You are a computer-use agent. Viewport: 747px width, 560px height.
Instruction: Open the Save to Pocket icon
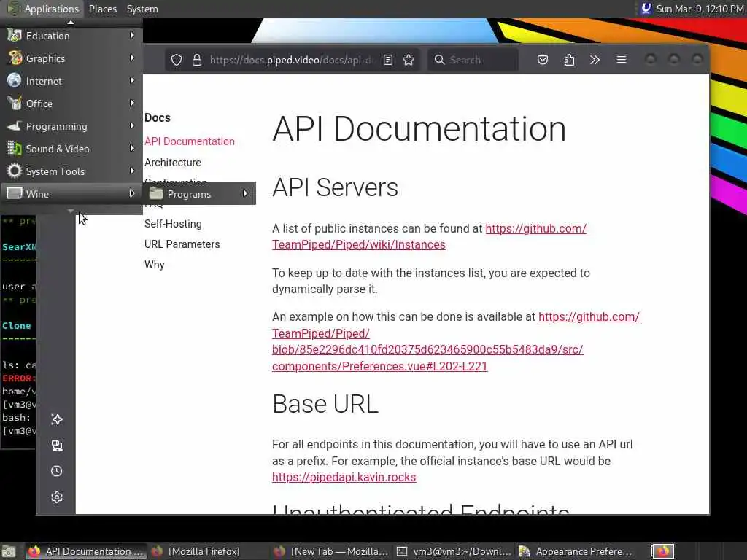click(x=543, y=60)
